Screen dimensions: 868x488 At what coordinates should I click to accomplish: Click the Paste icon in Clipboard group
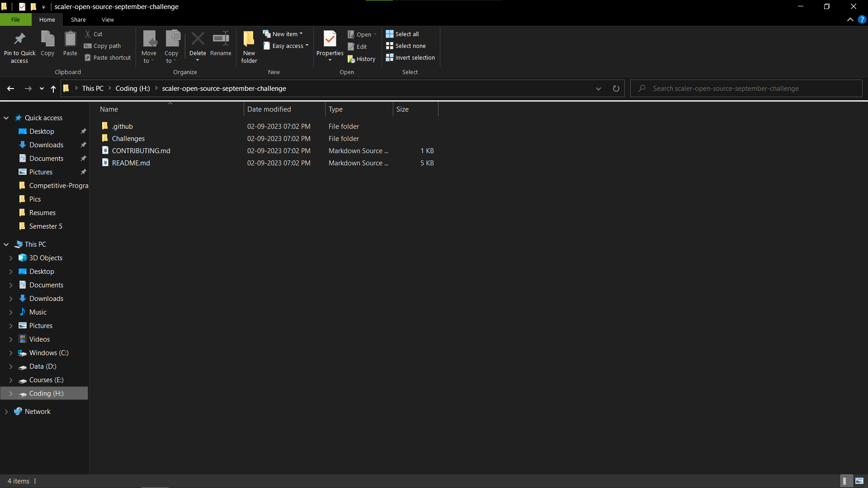(x=70, y=40)
